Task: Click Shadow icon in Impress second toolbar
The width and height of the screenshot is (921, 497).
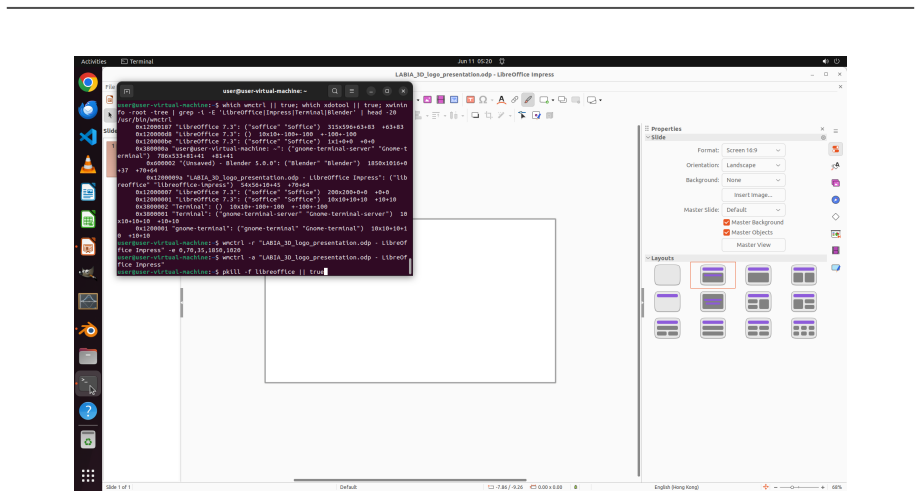Action: tap(475, 115)
